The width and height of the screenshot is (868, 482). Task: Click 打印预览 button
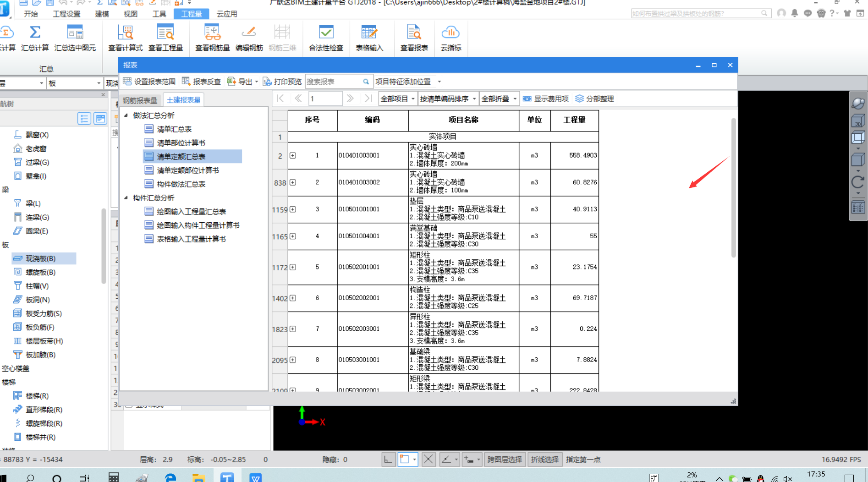click(x=282, y=82)
